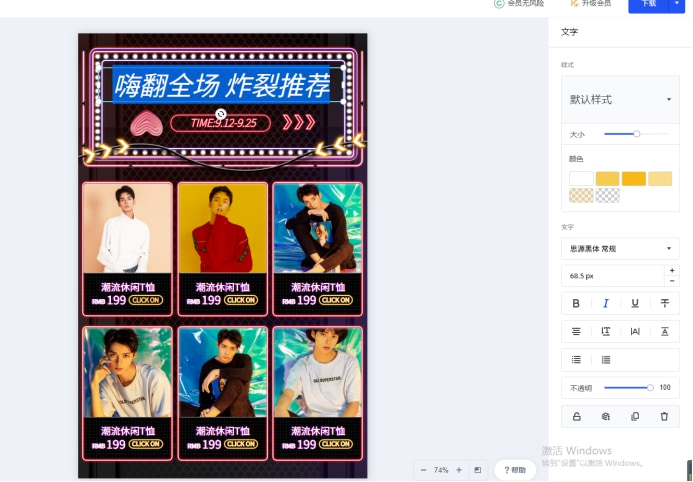Select the white color swatch

click(581, 179)
